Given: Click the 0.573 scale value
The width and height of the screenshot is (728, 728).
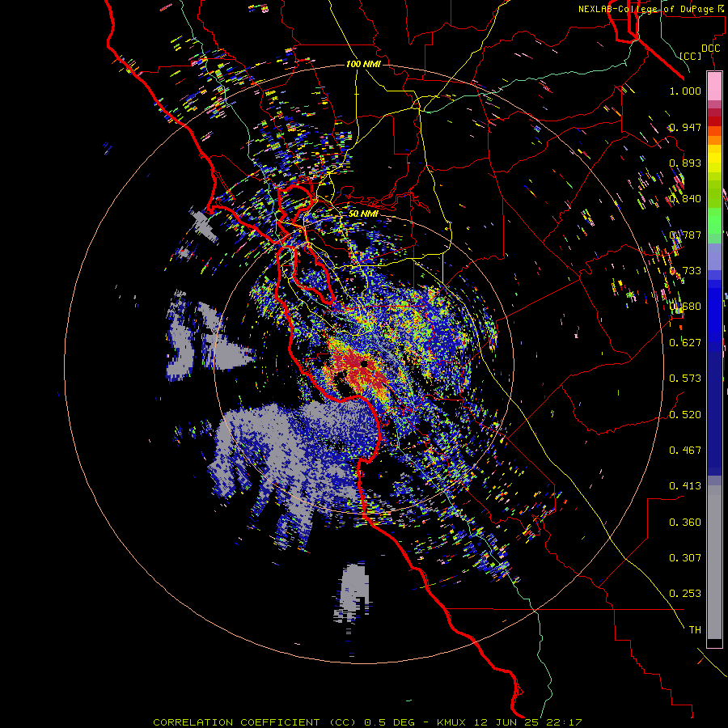Looking at the screenshot, I should pos(685,379).
